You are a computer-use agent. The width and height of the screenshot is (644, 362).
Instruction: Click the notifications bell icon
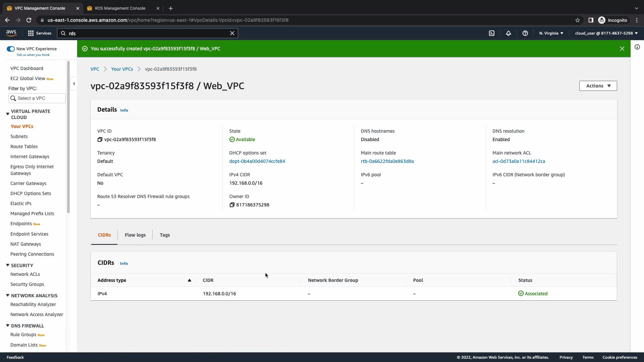(x=508, y=33)
